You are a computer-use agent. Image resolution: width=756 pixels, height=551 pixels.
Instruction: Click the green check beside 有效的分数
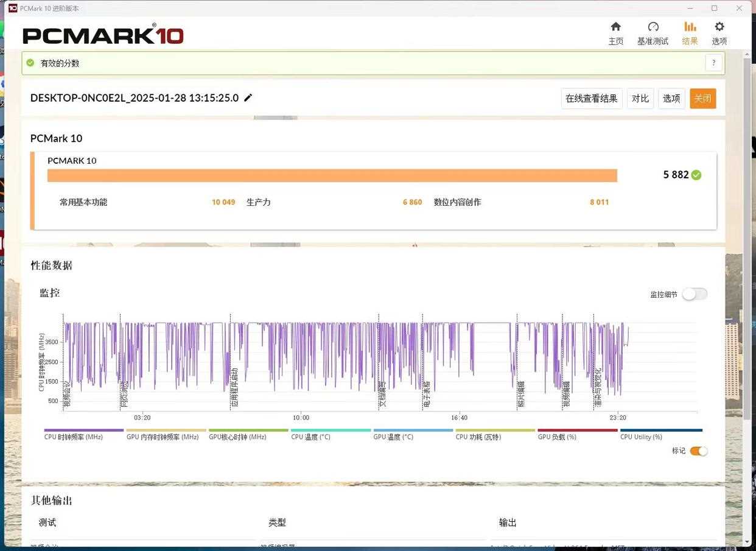tap(30, 63)
